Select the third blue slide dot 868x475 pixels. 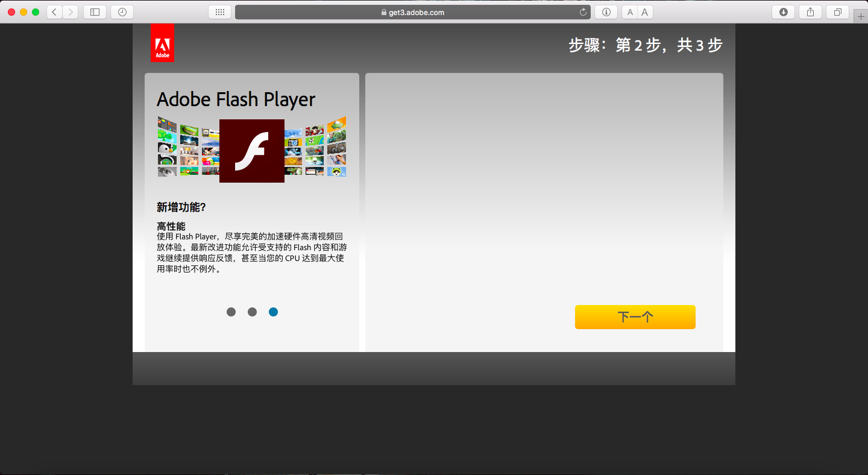273,312
